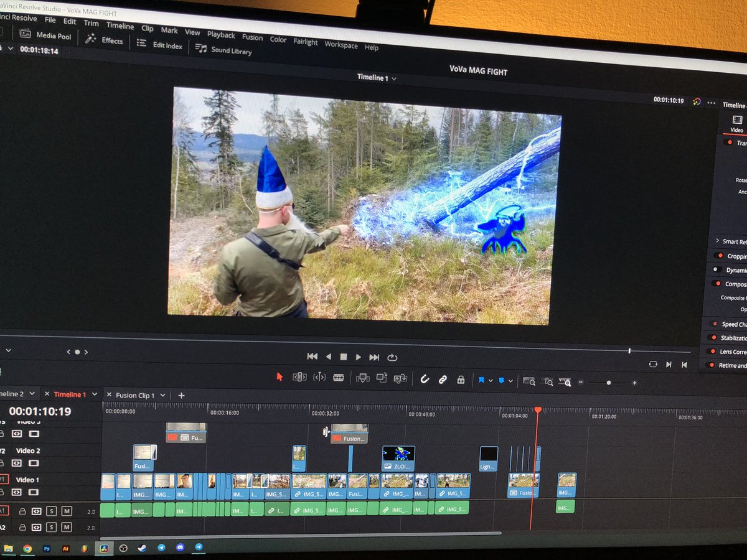The image size is (747, 560).
Task: Click the timeline zoom slider handle
Action: (x=608, y=383)
